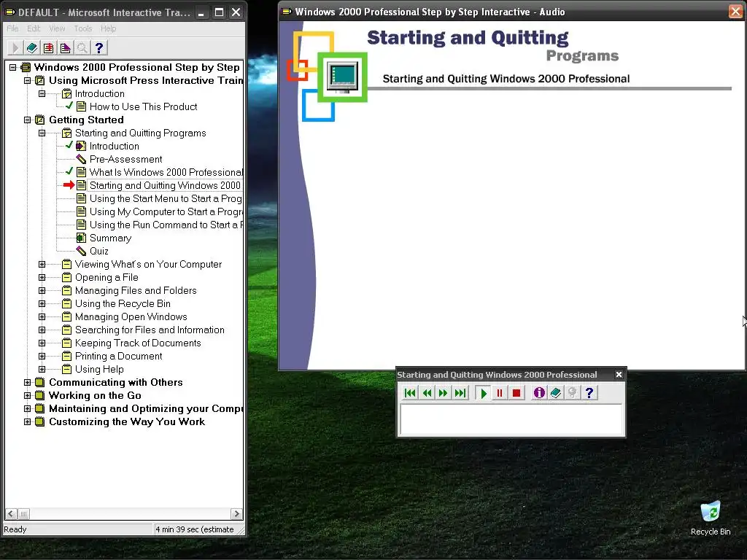Image resolution: width=747 pixels, height=560 pixels.
Task: Click the teal book icon in the training toolbar
Action: (32, 47)
